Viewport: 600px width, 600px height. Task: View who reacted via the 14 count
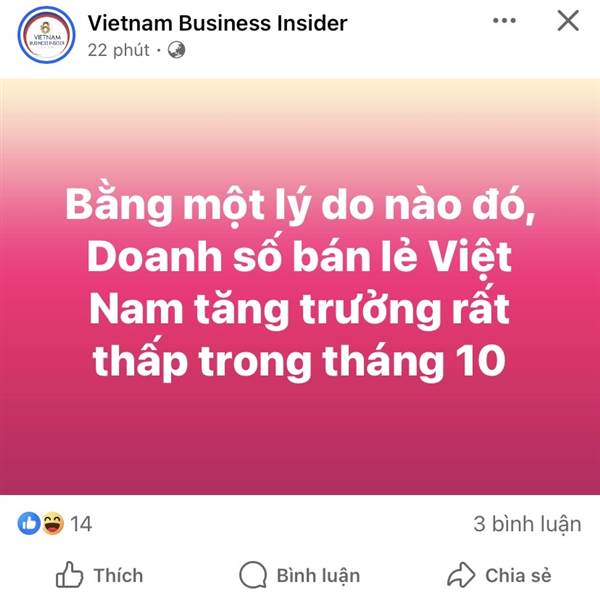[81, 524]
